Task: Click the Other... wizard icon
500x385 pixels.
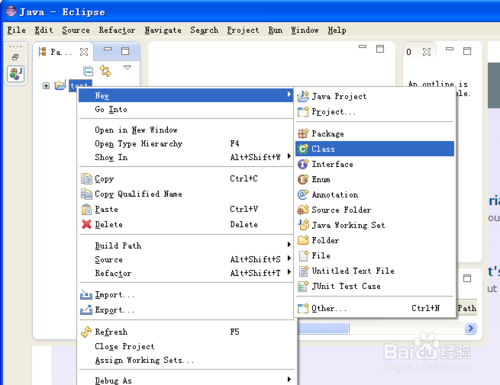Action: 303,308
